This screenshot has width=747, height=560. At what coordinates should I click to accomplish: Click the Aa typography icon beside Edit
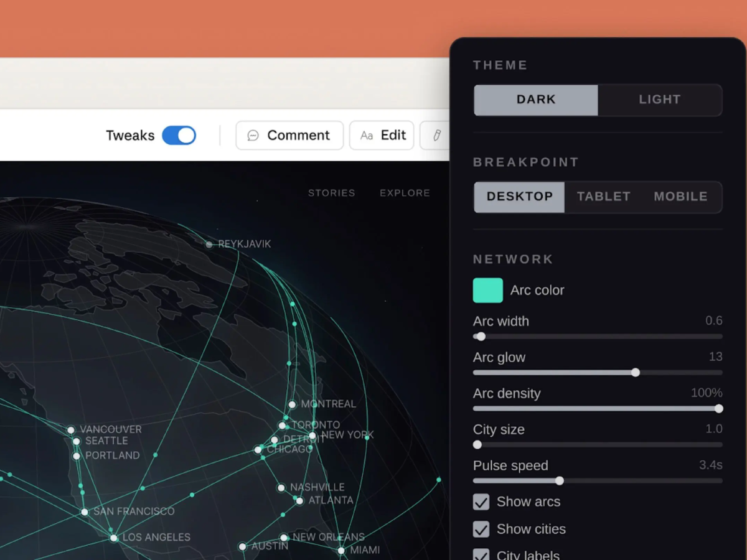coord(367,135)
